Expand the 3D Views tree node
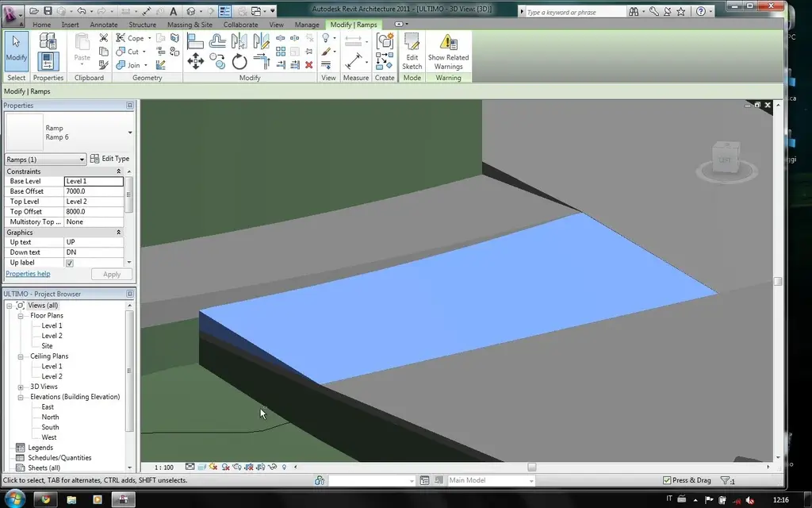Screen dimensions: 812x508 (21, 387)
